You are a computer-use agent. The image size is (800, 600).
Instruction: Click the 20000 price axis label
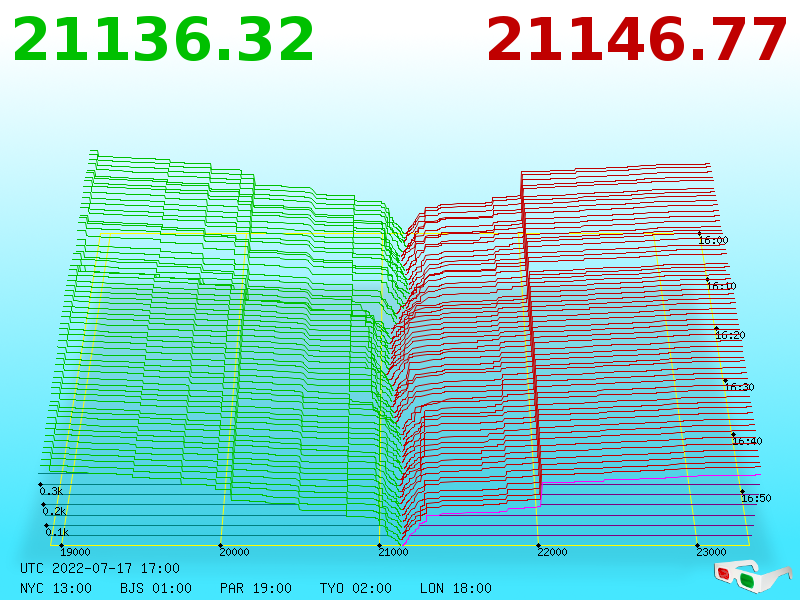pos(234,552)
